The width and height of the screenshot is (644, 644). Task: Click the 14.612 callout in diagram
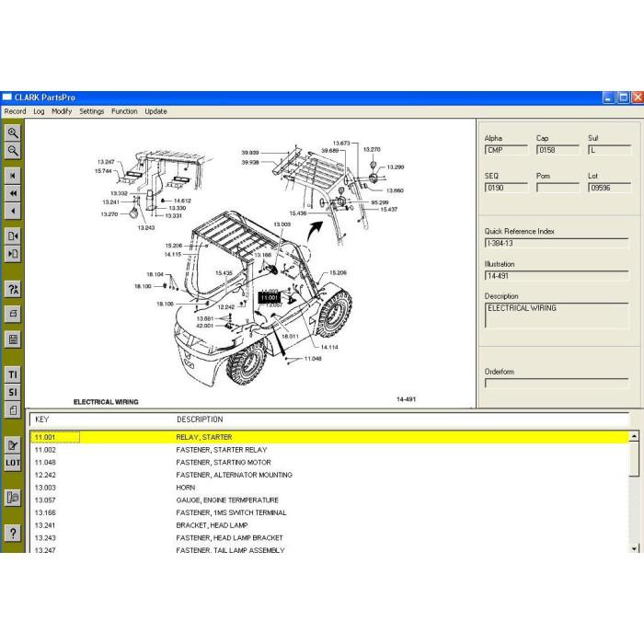coord(182,201)
